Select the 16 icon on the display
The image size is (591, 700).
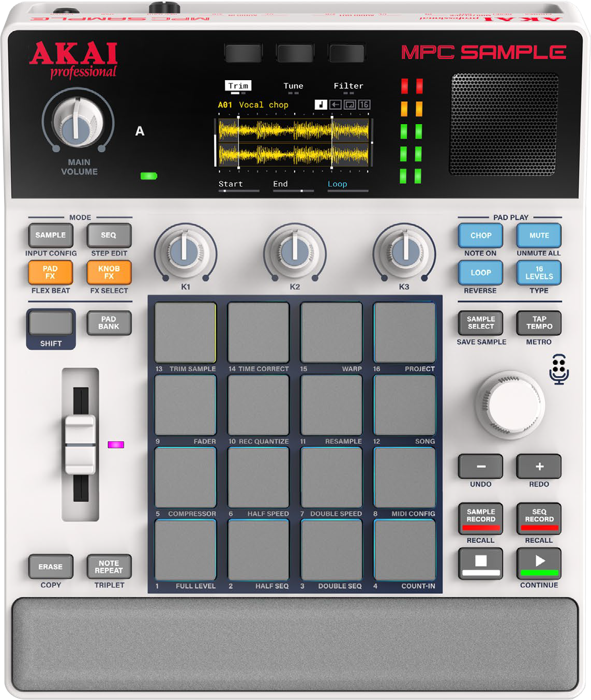click(364, 105)
